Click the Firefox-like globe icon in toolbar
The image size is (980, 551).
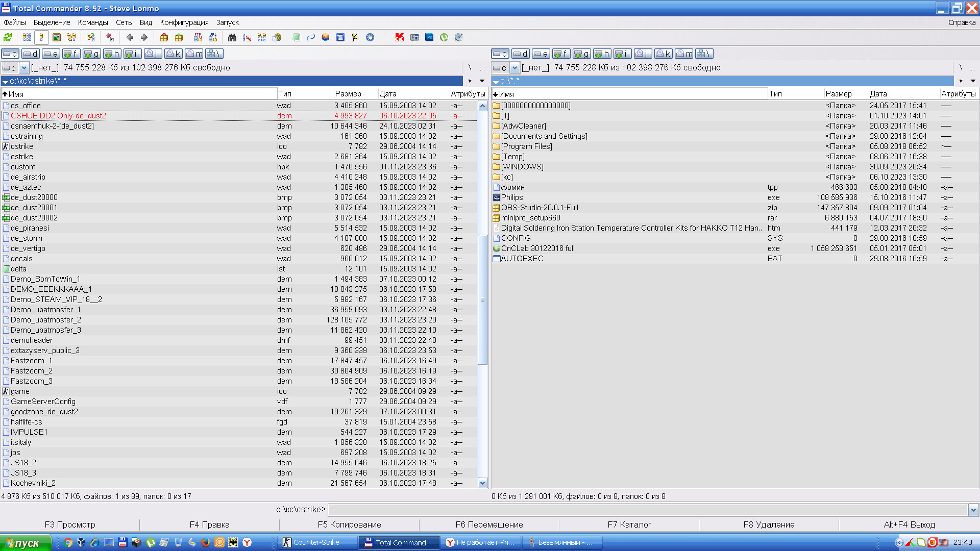326,37
